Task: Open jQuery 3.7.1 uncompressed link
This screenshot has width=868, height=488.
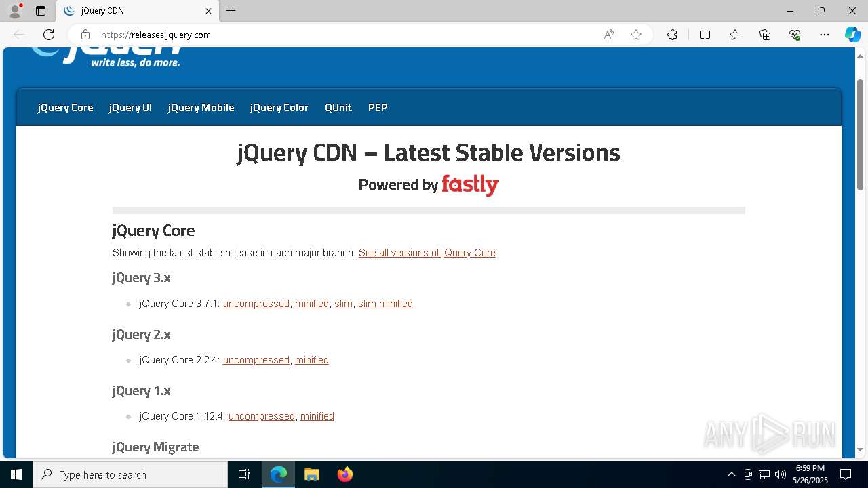Action: (x=256, y=304)
